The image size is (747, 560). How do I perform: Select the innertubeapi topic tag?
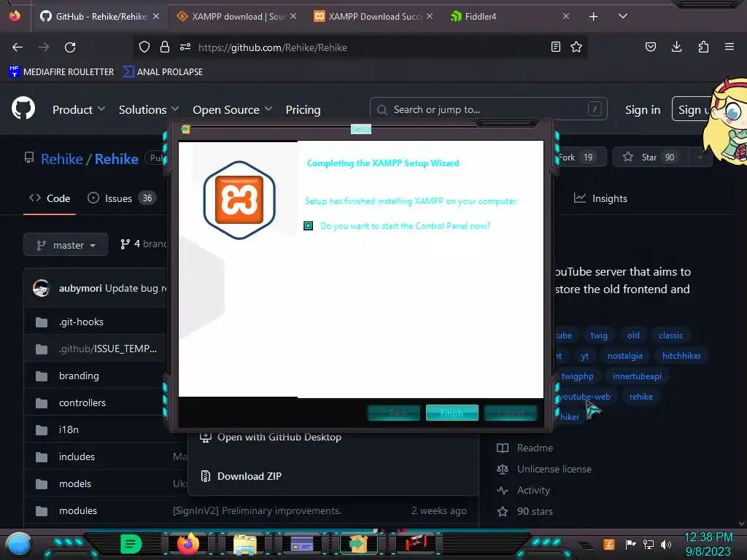[636, 376]
